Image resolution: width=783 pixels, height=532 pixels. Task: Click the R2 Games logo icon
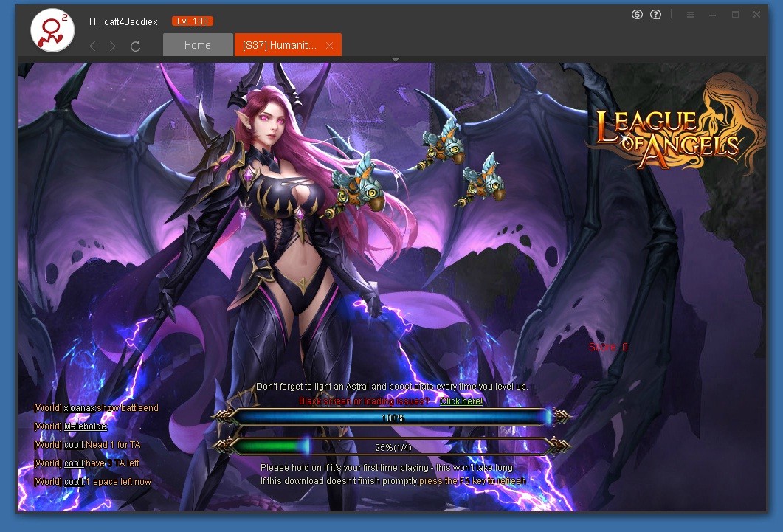(x=52, y=30)
